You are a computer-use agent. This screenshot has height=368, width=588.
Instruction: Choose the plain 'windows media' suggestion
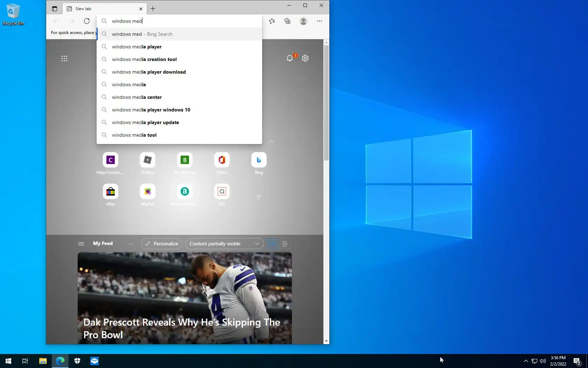click(x=179, y=84)
